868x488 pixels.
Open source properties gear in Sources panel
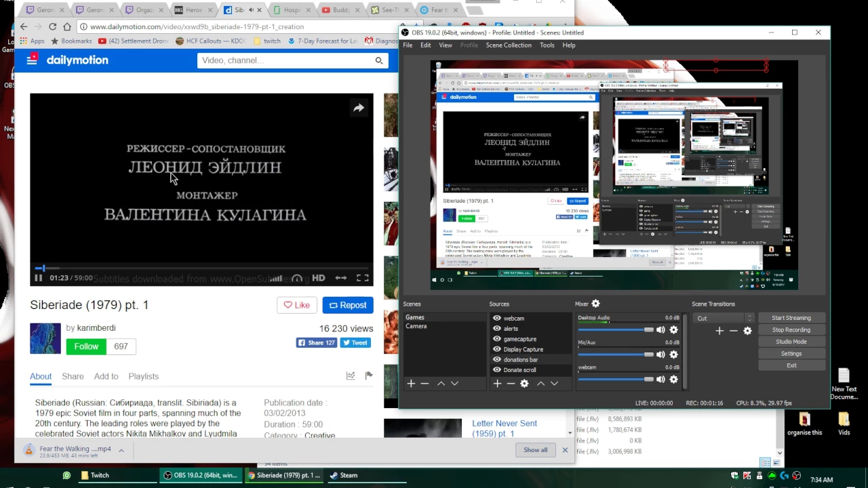pyautogui.click(x=524, y=384)
